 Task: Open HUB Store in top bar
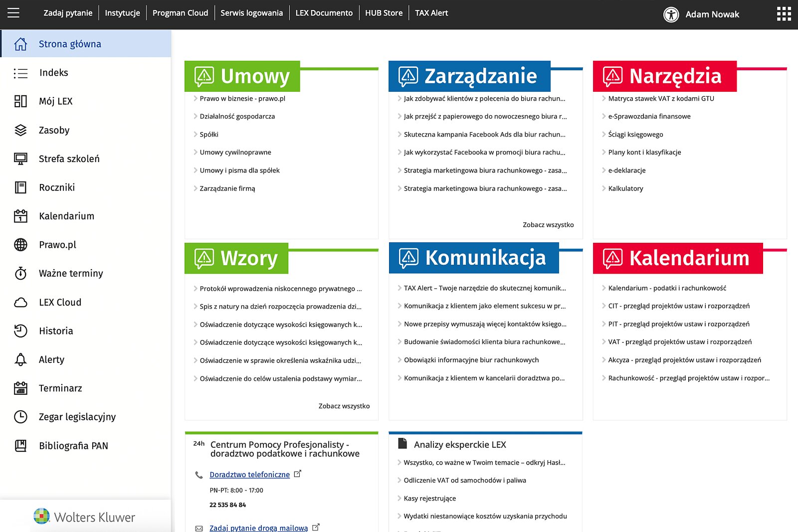pos(384,13)
